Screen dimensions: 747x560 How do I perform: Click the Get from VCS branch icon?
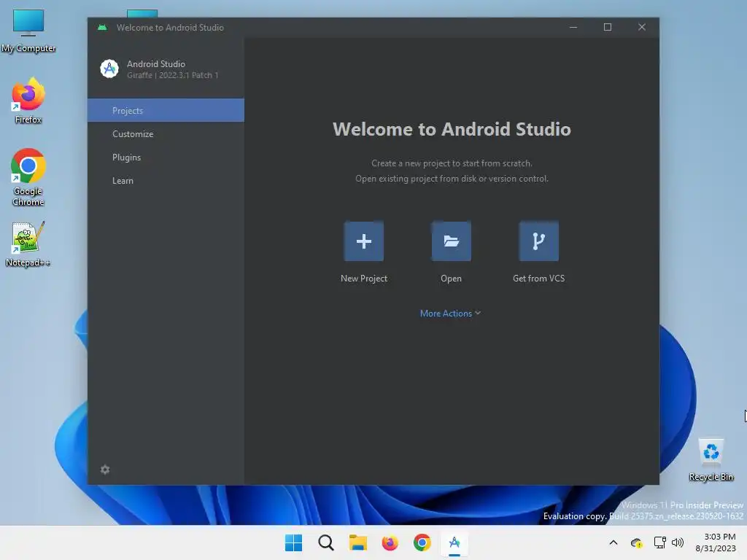point(538,241)
